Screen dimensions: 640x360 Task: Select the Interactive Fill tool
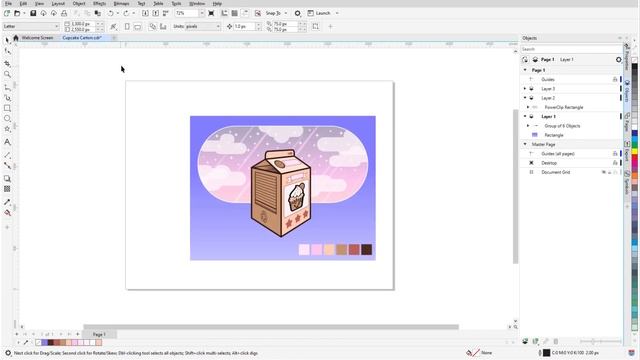(x=7, y=213)
